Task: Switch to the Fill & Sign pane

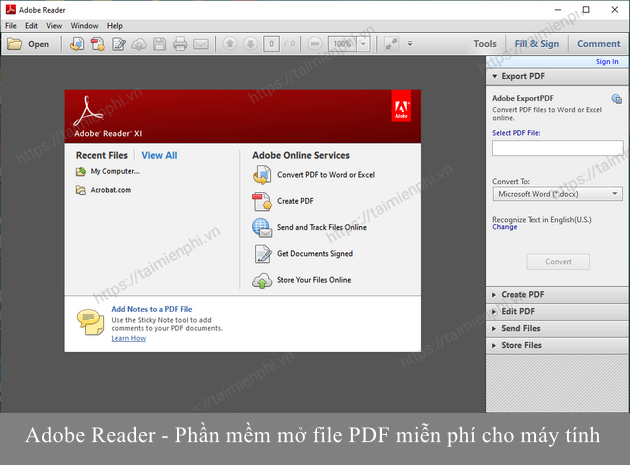Action: point(537,44)
